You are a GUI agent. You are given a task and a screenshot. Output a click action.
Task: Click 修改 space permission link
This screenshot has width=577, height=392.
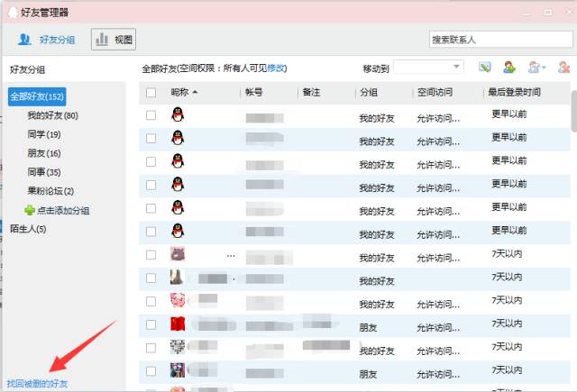pyautogui.click(x=276, y=68)
